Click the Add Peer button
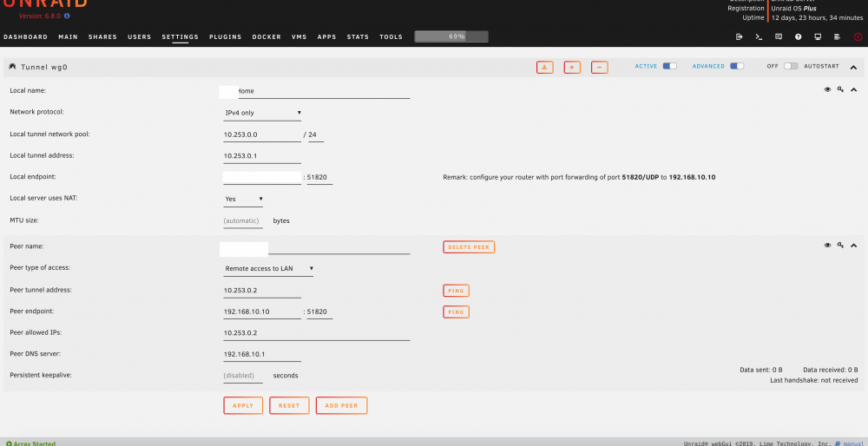This screenshot has width=868, height=446. point(341,405)
